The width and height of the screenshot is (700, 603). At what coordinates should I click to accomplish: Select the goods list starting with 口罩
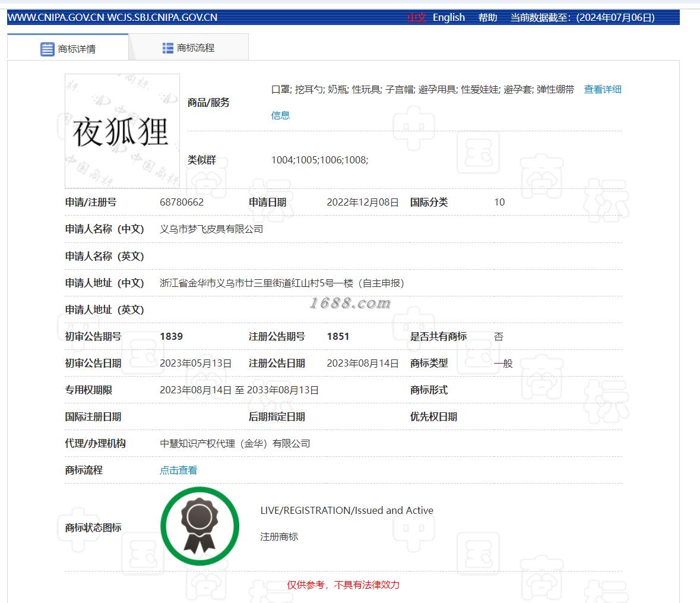click(423, 89)
